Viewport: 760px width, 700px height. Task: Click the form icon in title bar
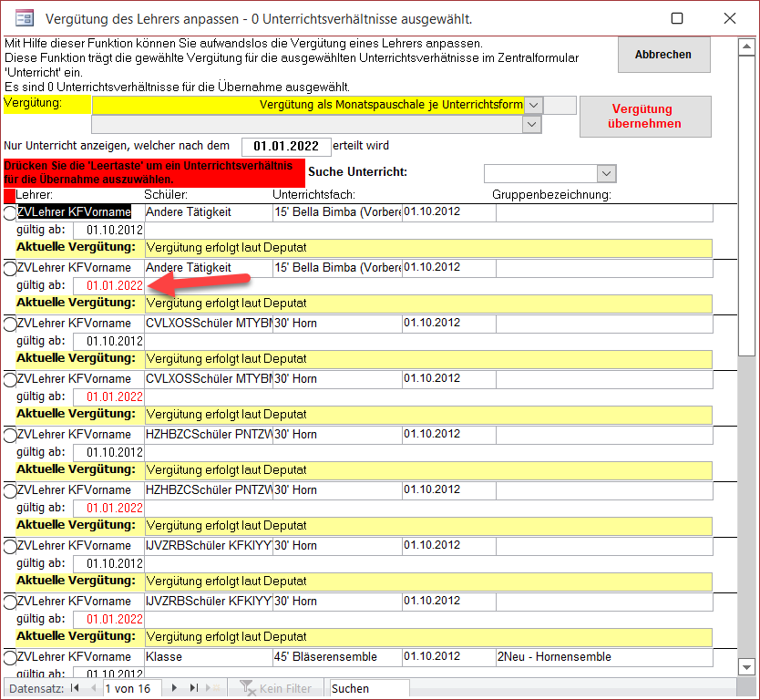[x=26, y=18]
